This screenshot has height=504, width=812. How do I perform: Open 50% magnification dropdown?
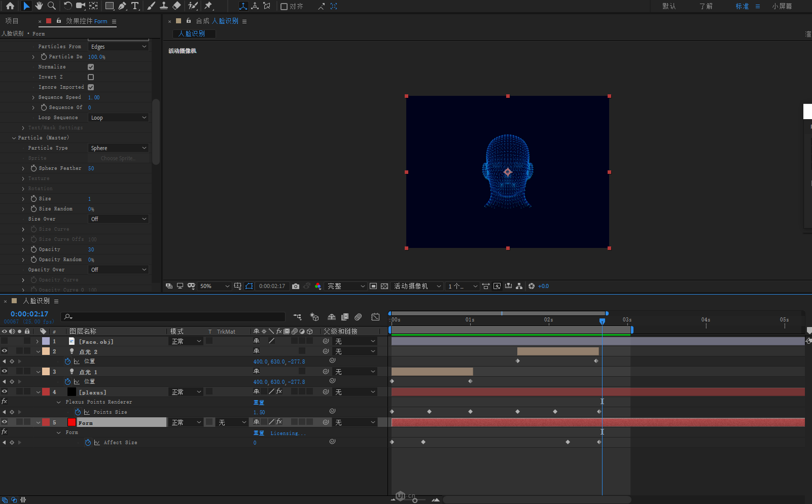pyautogui.click(x=215, y=286)
